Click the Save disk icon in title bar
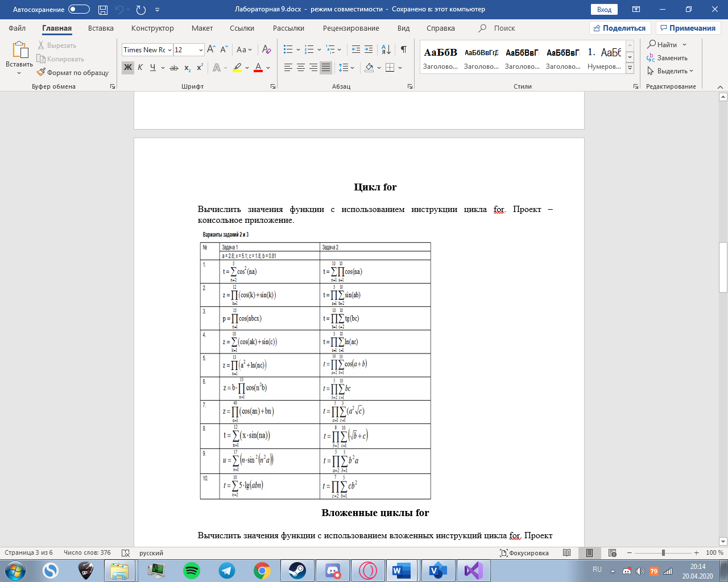728x582 pixels. pyautogui.click(x=103, y=10)
